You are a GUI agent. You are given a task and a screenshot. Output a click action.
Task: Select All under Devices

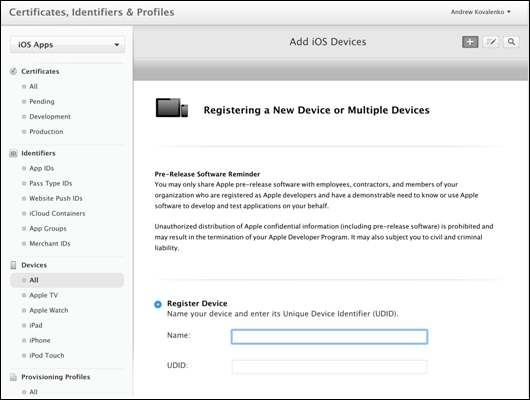67,280
